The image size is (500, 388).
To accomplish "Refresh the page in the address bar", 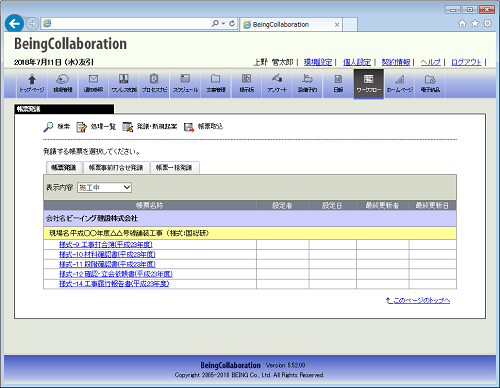I will (232, 23).
